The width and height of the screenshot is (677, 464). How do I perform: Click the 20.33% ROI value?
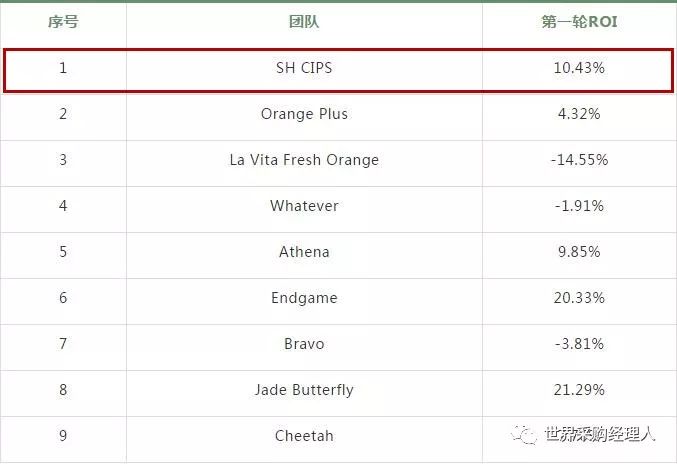click(579, 298)
